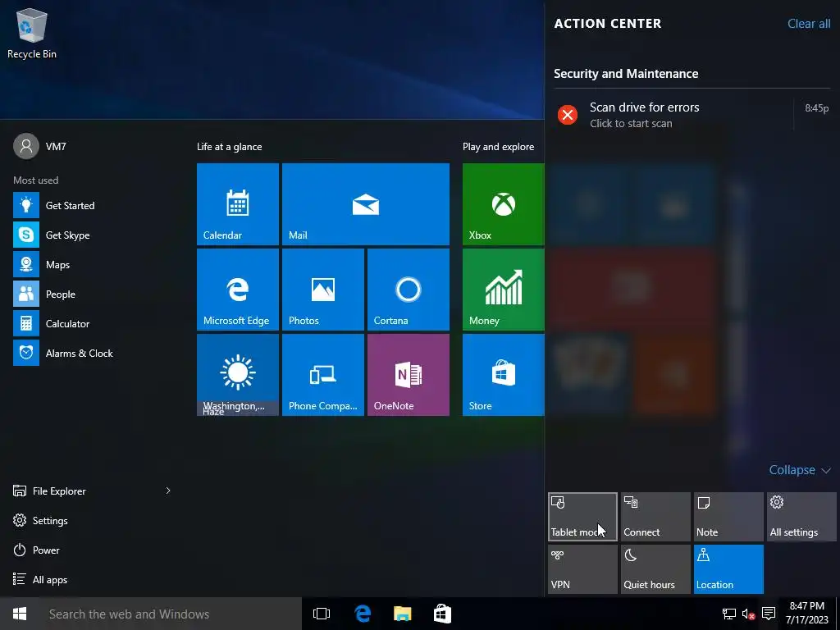Click the Note quick action
Screen dimensions: 840x630
click(x=728, y=517)
